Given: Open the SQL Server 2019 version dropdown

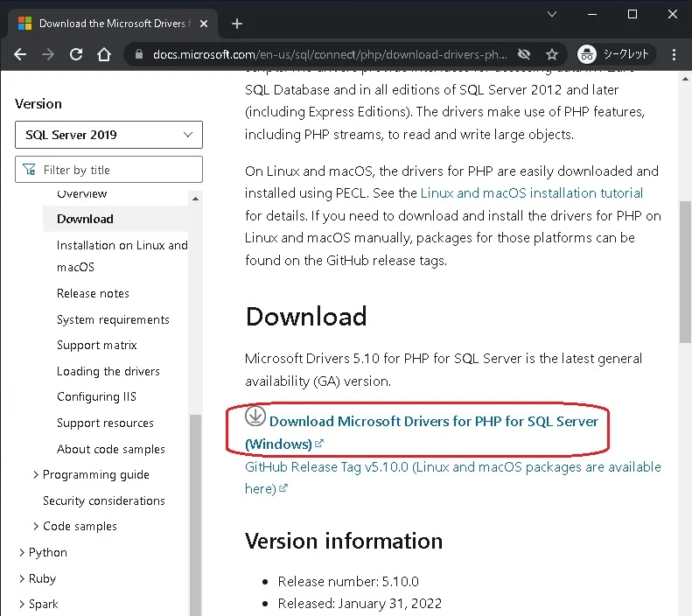Looking at the screenshot, I should 108,135.
